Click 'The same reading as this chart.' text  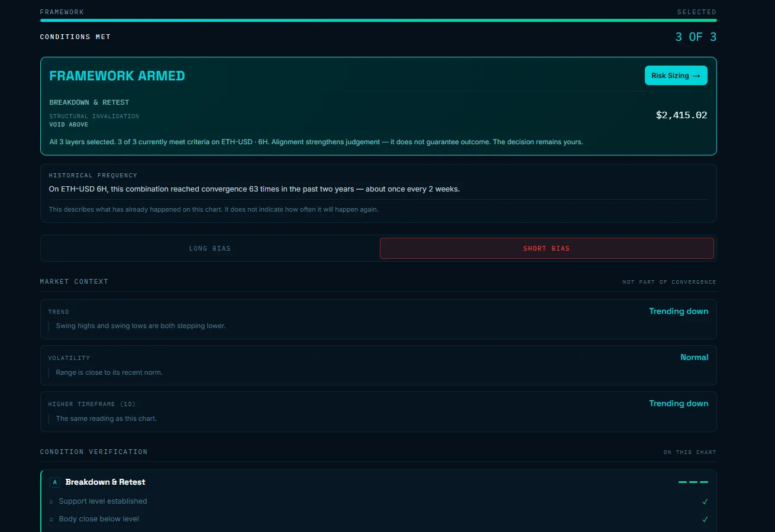point(106,419)
